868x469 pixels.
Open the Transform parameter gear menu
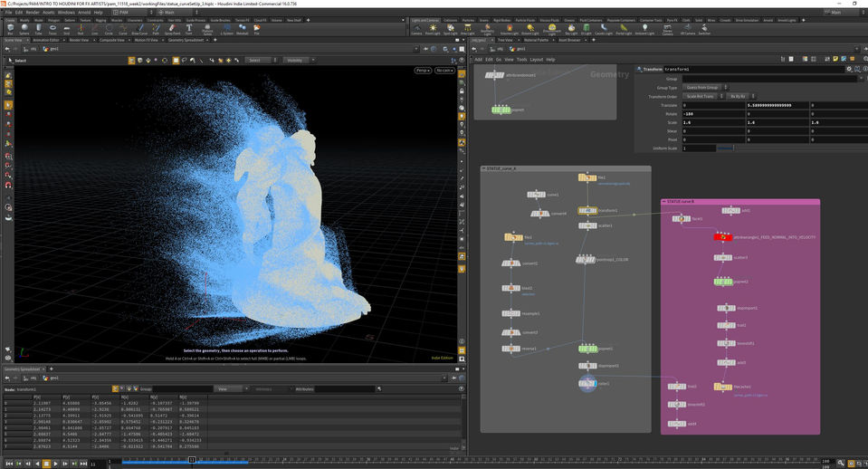849,69
